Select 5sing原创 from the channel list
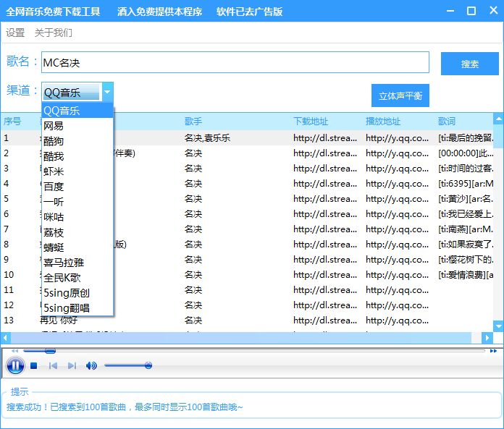Image resolution: width=504 pixels, height=429 pixels. pos(77,293)
